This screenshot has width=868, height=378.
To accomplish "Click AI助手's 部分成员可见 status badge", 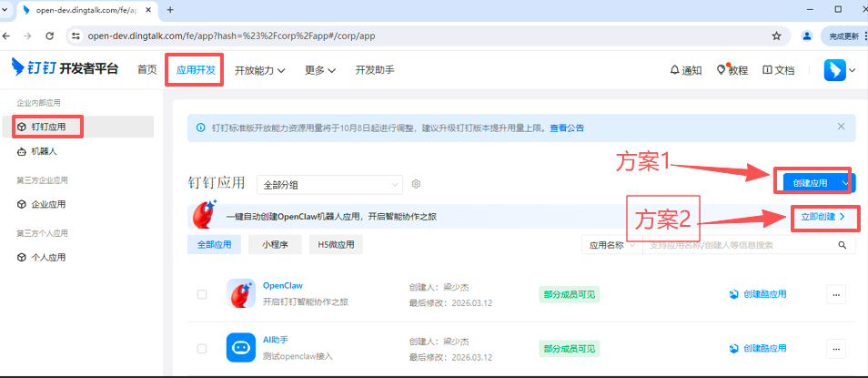I will (x=569, y=349).
